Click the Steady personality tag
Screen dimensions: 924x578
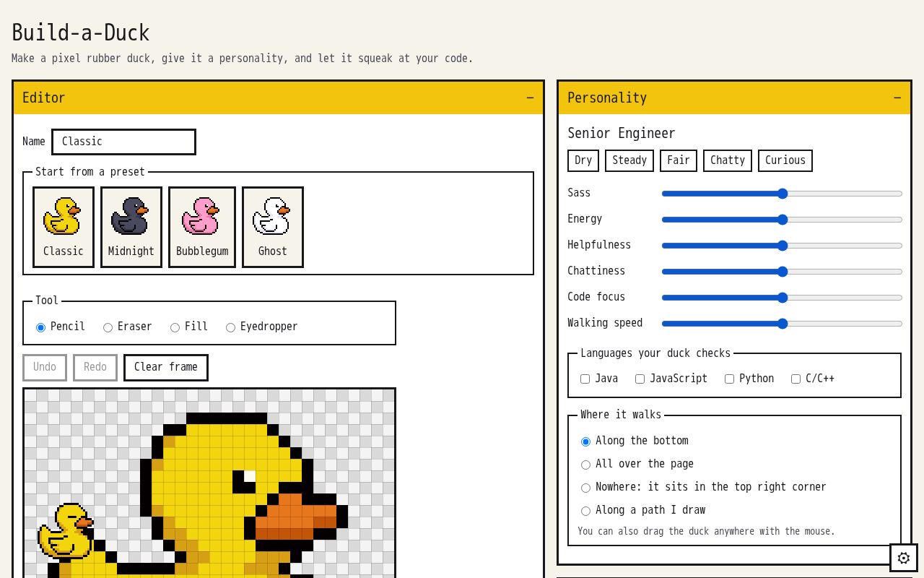(x=629, y=160)
